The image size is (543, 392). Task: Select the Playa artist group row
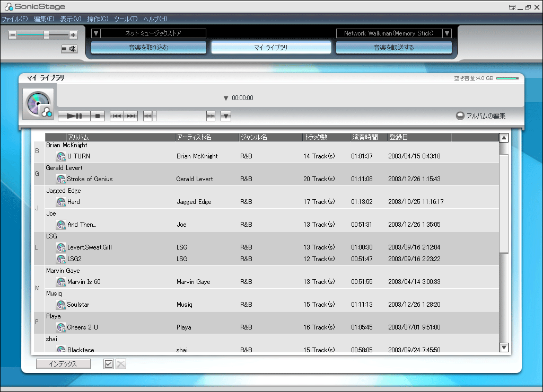tap(272, 316)
